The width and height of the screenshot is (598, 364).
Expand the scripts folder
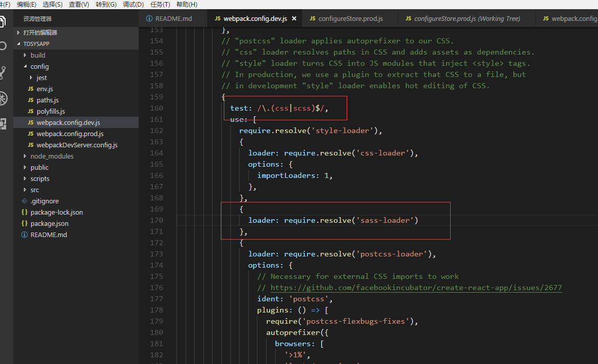click(25, 178)
